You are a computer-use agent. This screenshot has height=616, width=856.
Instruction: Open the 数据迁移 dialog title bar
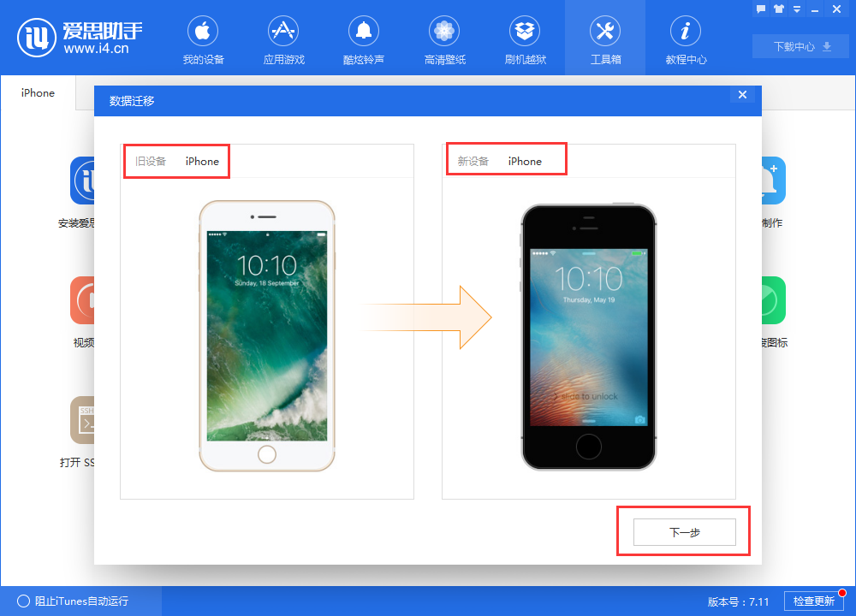click(x=128, y=100)
